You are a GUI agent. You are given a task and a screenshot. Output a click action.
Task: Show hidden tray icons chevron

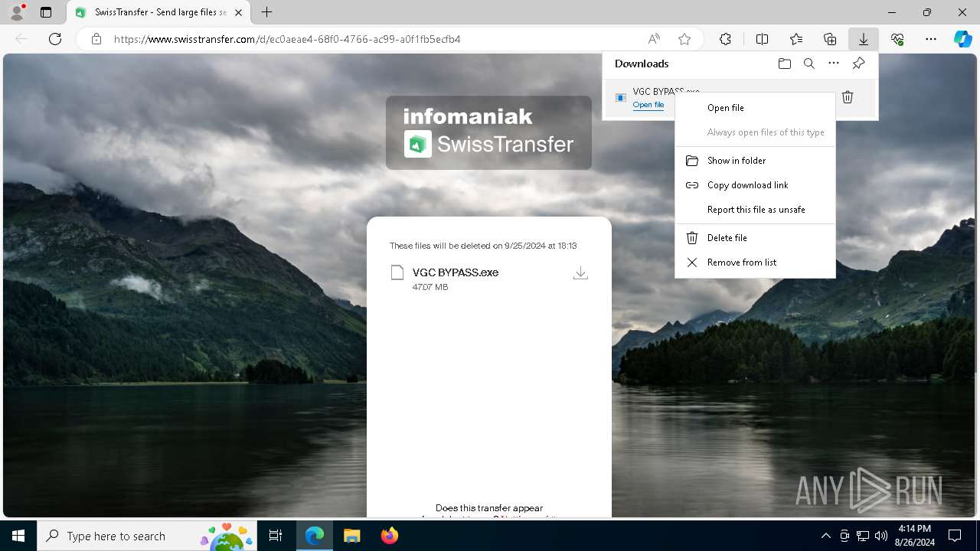click(826, 536)
